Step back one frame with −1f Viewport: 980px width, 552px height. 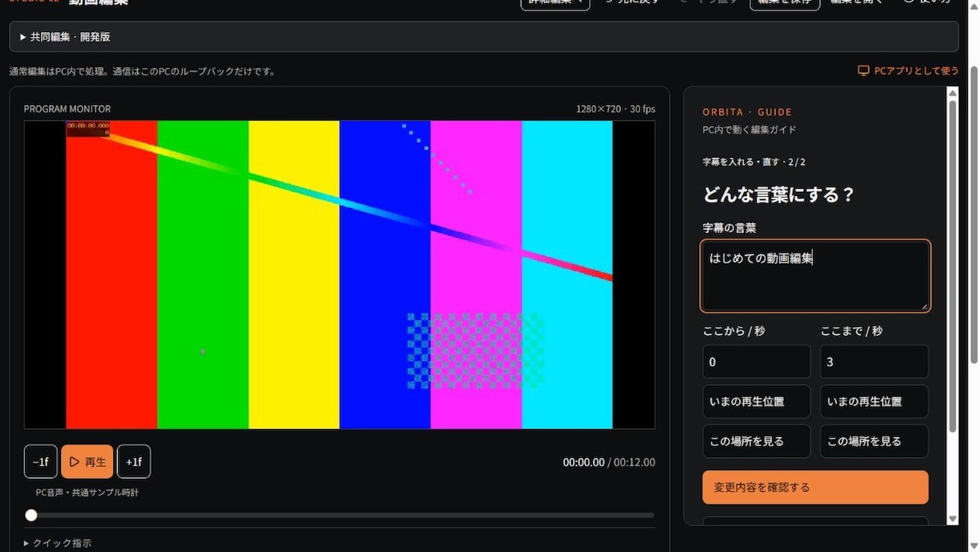coord(41,462)
